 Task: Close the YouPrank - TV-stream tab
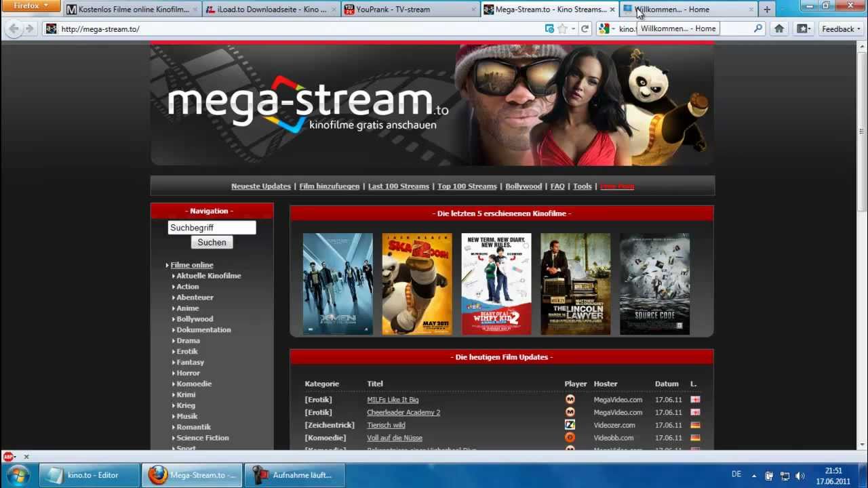pyautogui.click(x=473, y=9)
